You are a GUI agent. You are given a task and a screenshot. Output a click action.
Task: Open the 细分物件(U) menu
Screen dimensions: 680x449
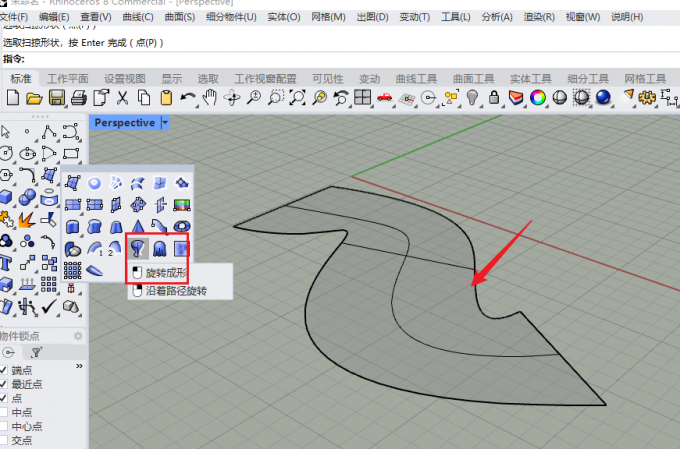pyautogui.click(x=231, y=17)
